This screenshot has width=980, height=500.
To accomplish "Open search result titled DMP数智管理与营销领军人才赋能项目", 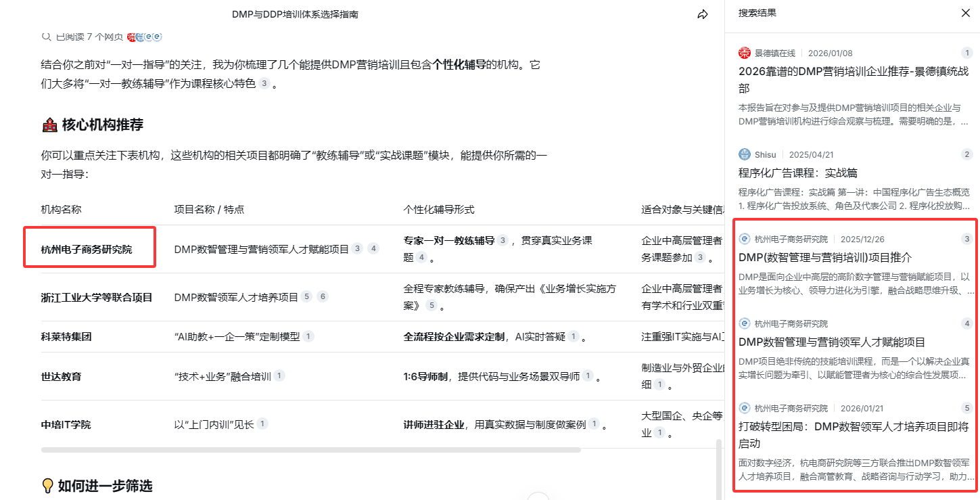I will tap(832, 342).
